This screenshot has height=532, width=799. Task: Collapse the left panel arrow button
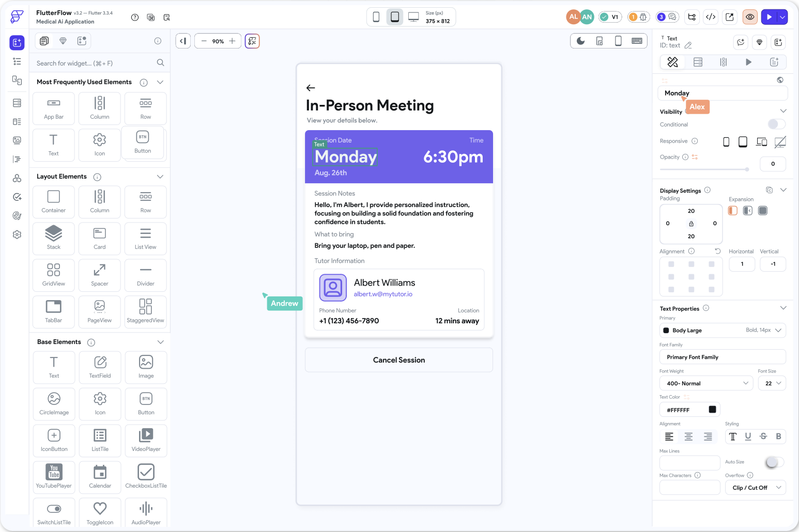point(183,41)
